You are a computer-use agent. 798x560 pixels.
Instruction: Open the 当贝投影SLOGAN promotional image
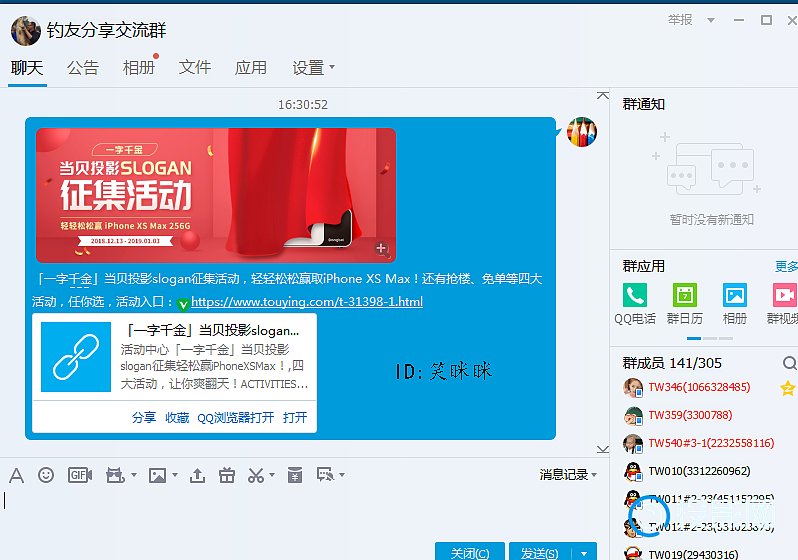(216, 195)
